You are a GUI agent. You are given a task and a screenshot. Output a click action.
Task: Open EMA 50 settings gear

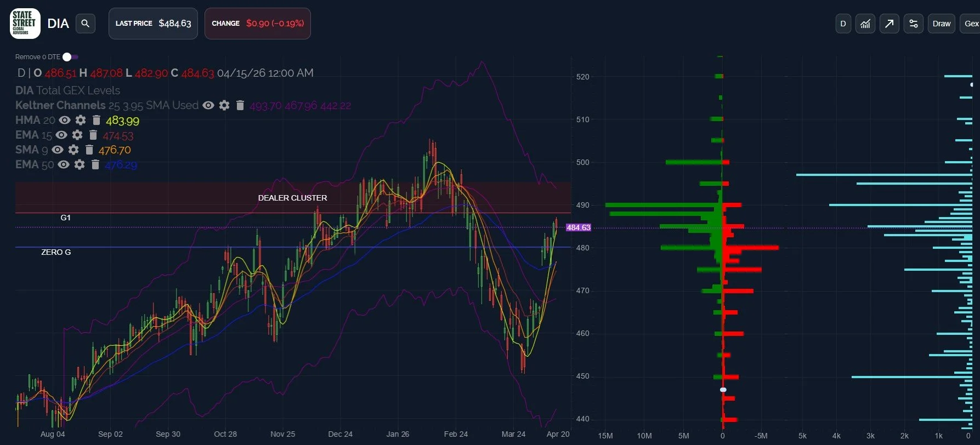(x=80, y=164)
